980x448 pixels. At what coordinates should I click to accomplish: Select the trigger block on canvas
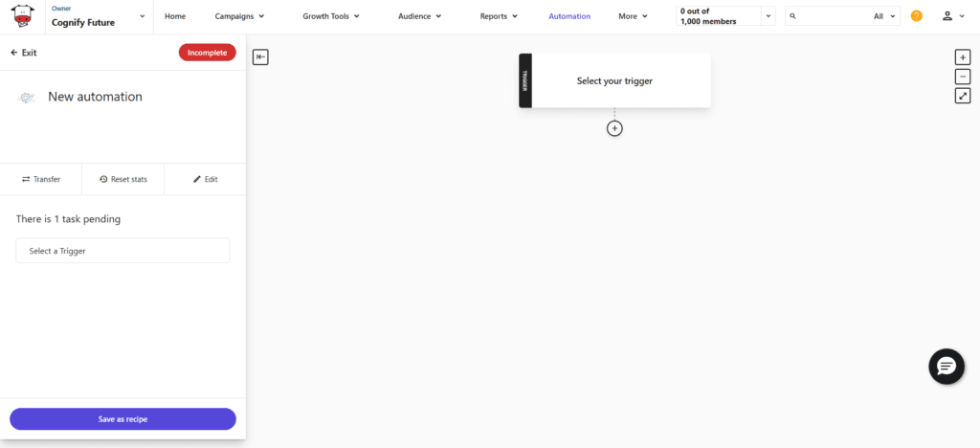(x=614, y=81)
